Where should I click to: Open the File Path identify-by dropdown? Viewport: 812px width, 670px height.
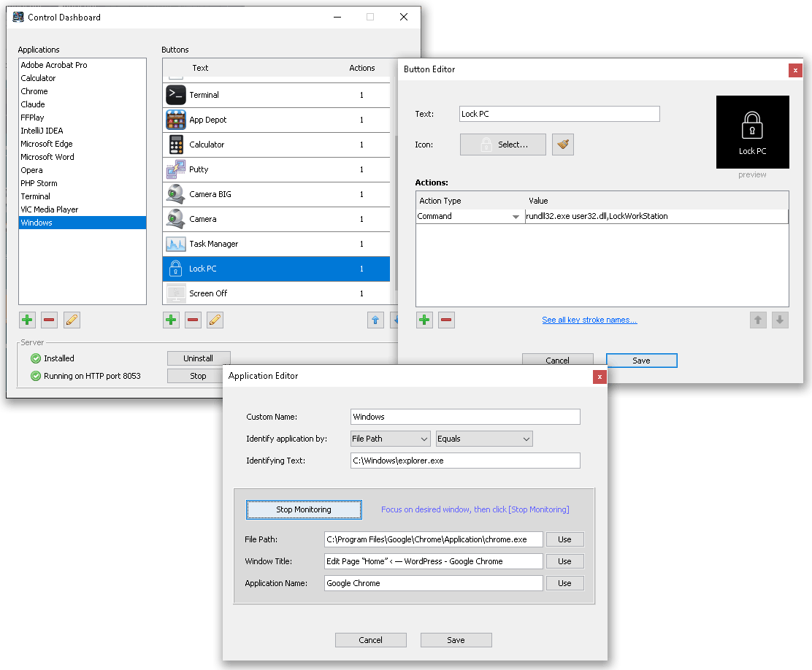(x=390, y=439)
